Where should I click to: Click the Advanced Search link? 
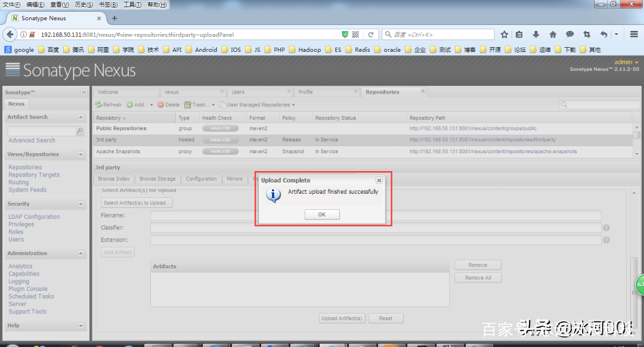tap(32, 141)
